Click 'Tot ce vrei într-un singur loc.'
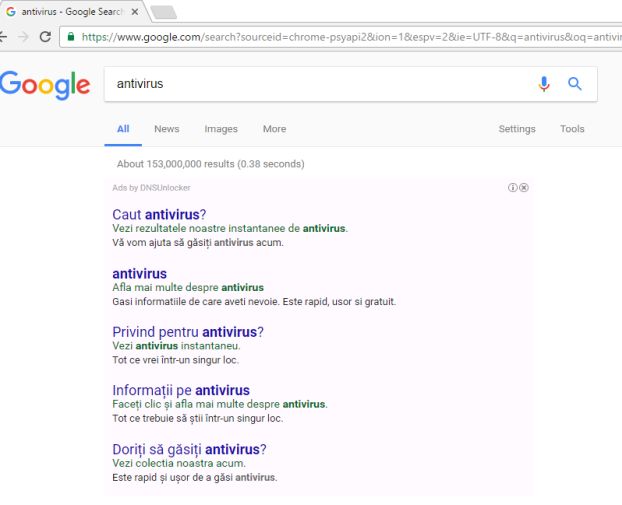622x505 pixels. (175, 360)
